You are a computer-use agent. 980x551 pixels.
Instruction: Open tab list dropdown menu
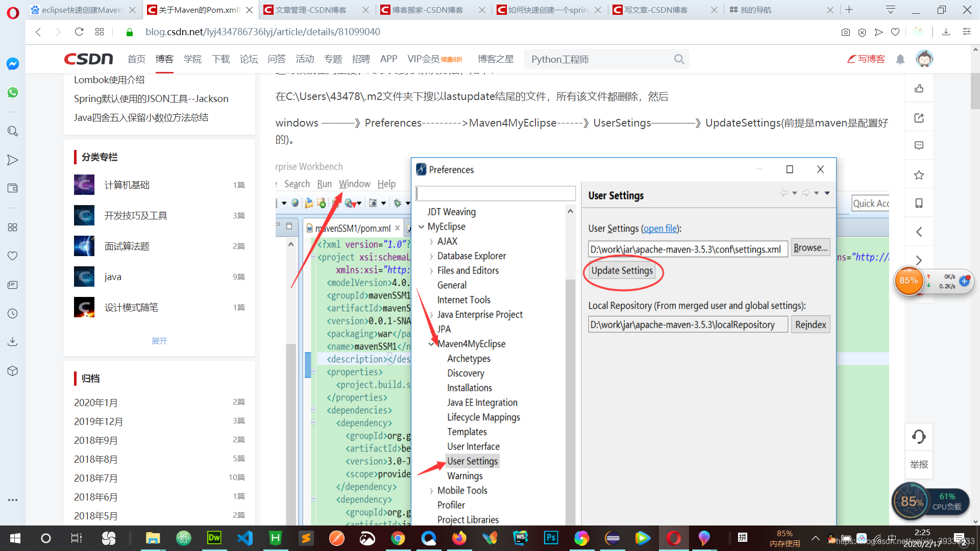[891, 10]
